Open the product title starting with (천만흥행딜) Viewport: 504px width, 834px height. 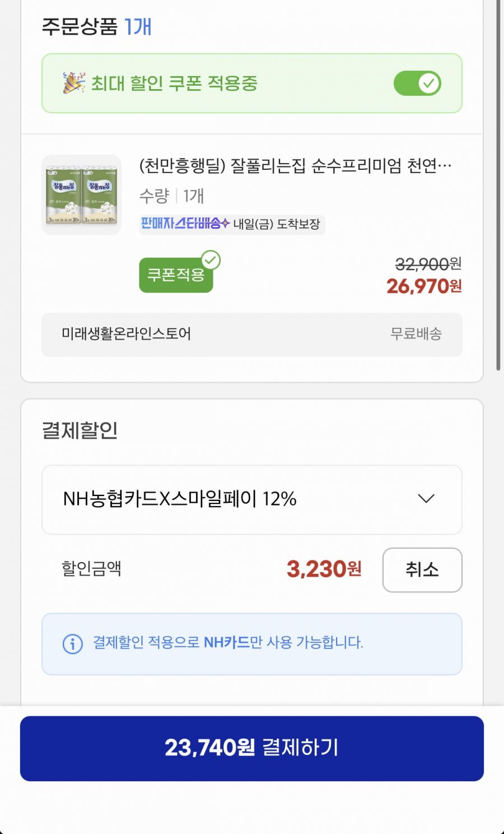coord(295,166)
